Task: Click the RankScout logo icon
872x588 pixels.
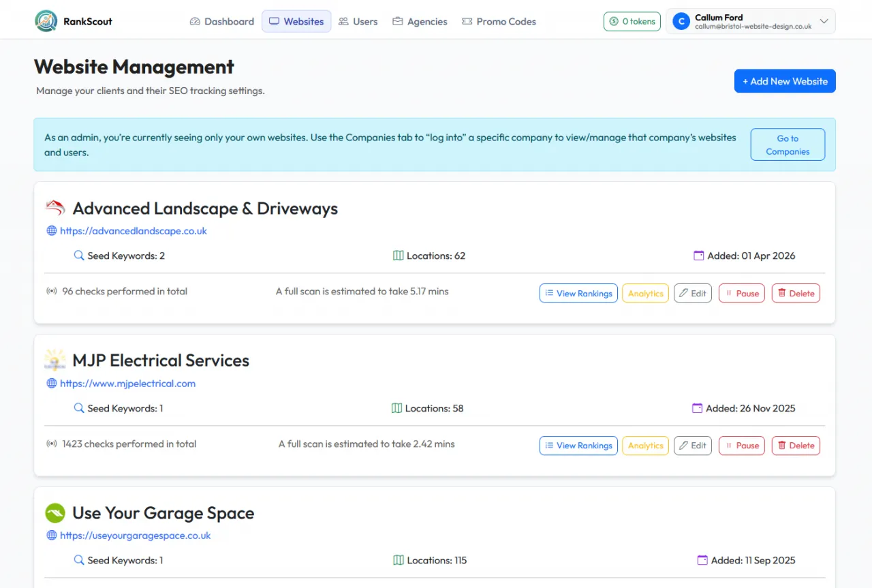Action: click(x=46, y=21)
